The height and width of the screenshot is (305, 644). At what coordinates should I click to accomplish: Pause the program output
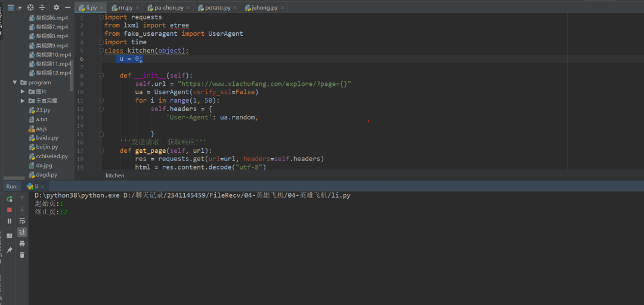click(x=10, y=221)
